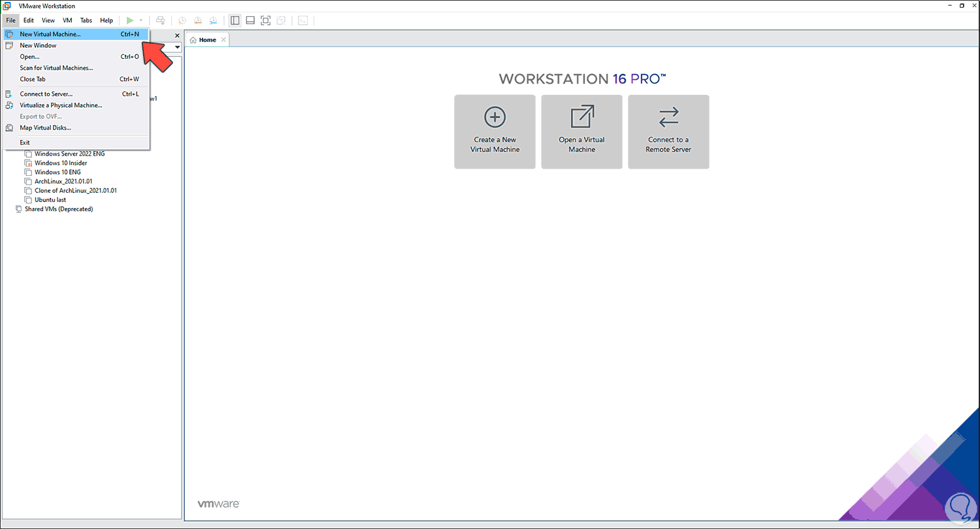Select Connect to Server... menu entry
The width and height of the screenshot is (980, 529).
76,94
